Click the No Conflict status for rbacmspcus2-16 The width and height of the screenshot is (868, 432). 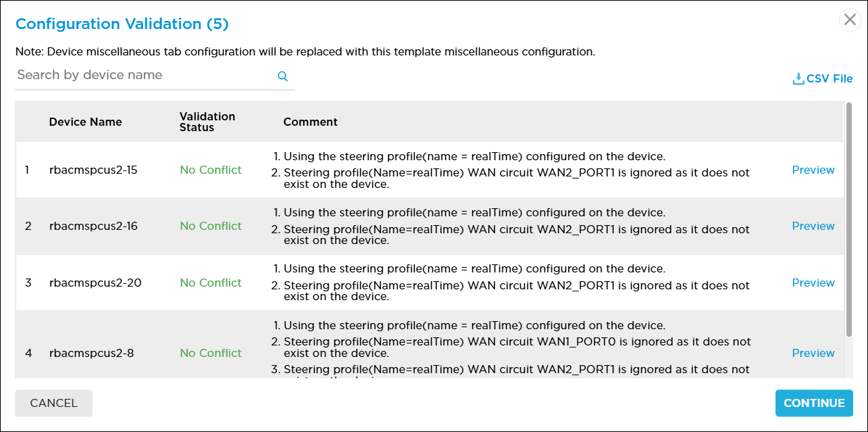[210, 226]
